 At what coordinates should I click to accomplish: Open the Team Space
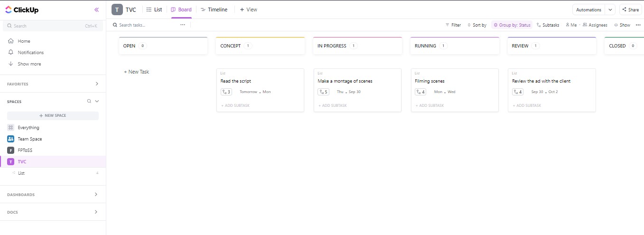[x=29, y=139]
